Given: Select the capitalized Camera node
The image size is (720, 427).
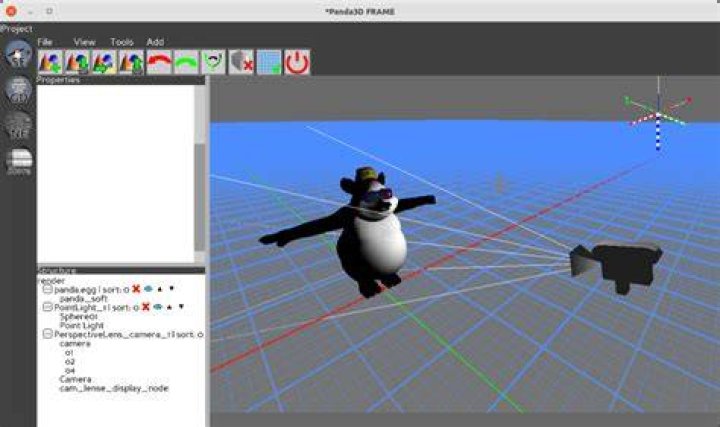Looking at the screenshot, I should click(75, 379).
